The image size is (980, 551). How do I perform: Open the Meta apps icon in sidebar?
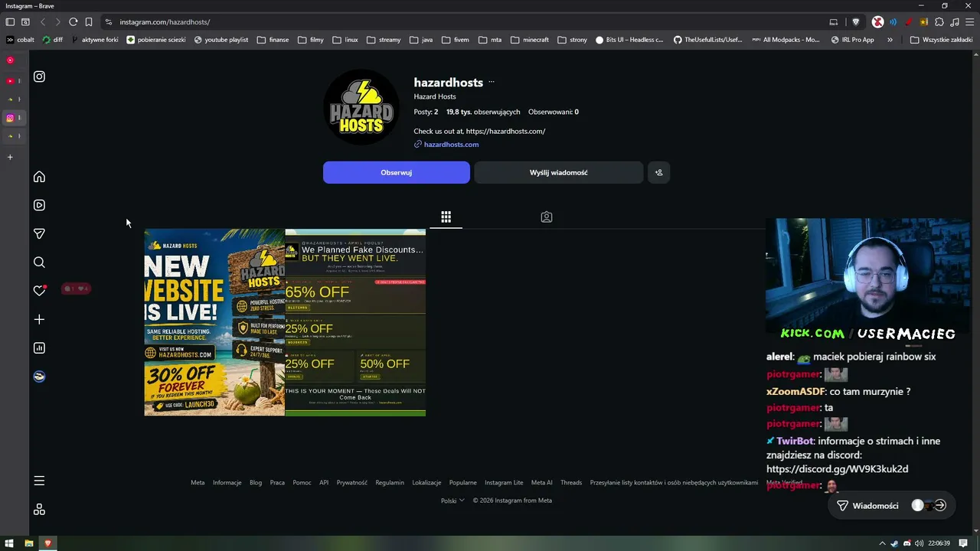[39, 510]
